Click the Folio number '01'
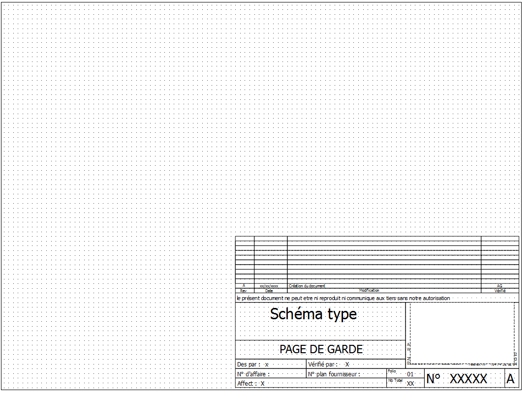Screen dimensions: 532x396 (410, 374)
